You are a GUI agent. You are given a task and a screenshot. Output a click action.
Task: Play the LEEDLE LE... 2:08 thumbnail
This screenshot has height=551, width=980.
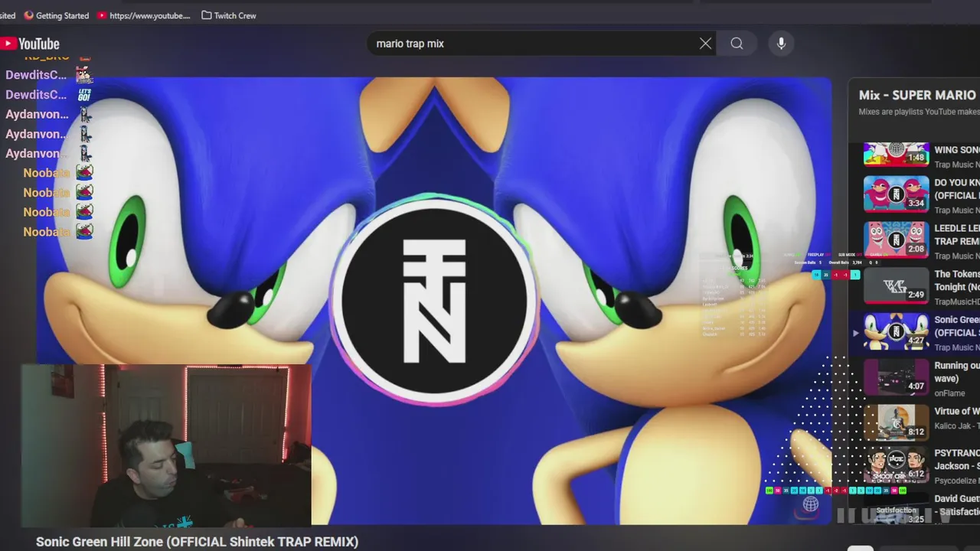896,240
